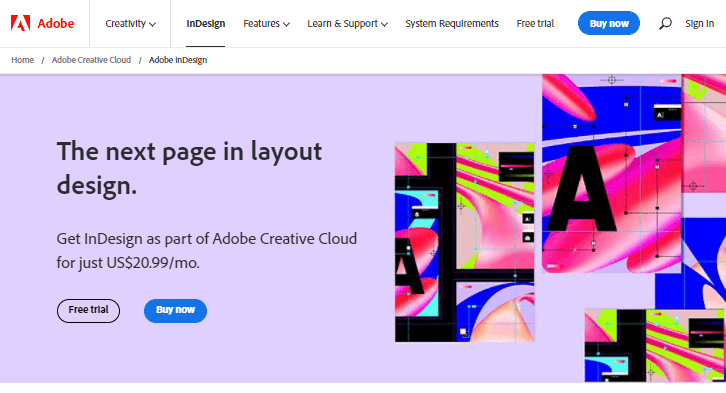Start the Free trial outlined hero button
Viewport: 726px width, 393px height.
click(x=88, y=311)
